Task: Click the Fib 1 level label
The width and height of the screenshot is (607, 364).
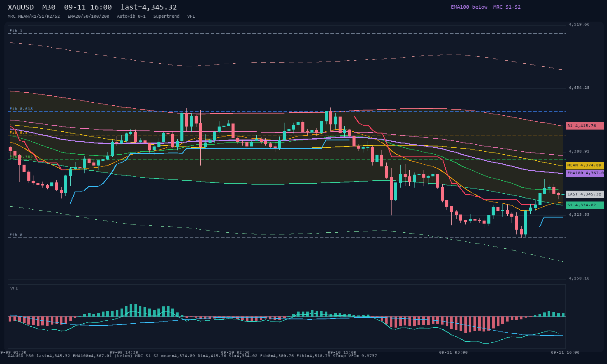Action: tap(16, 31)
